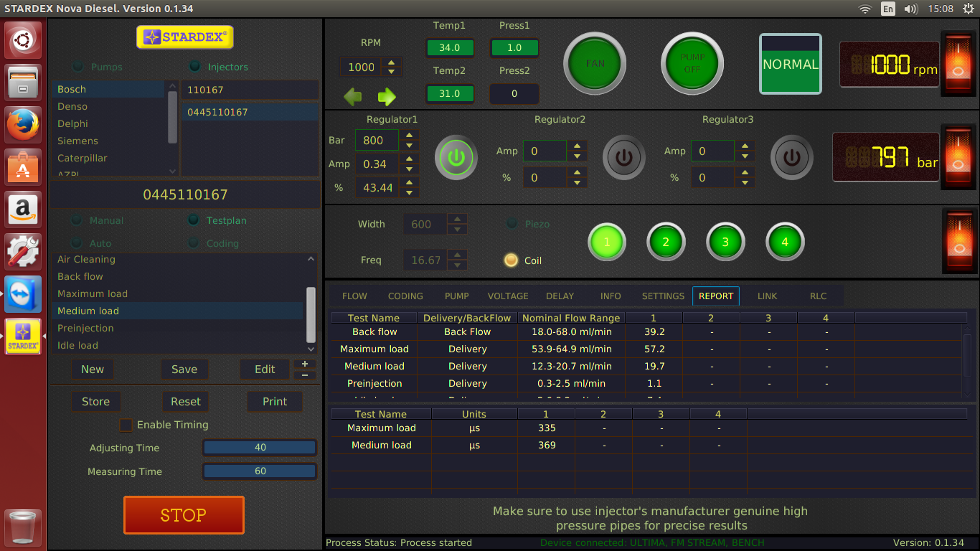Collapse test list with the minus button
980x551 pixels.
(x=305, y=375)
